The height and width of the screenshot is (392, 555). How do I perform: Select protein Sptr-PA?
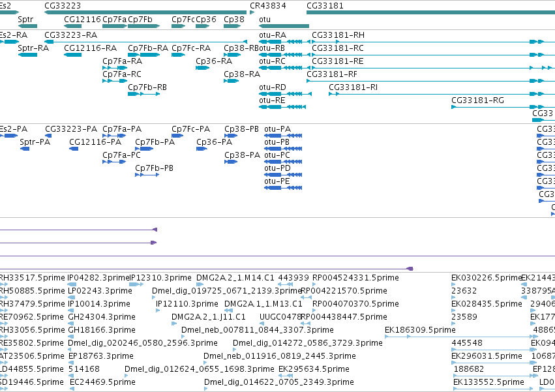click(25, 149)
